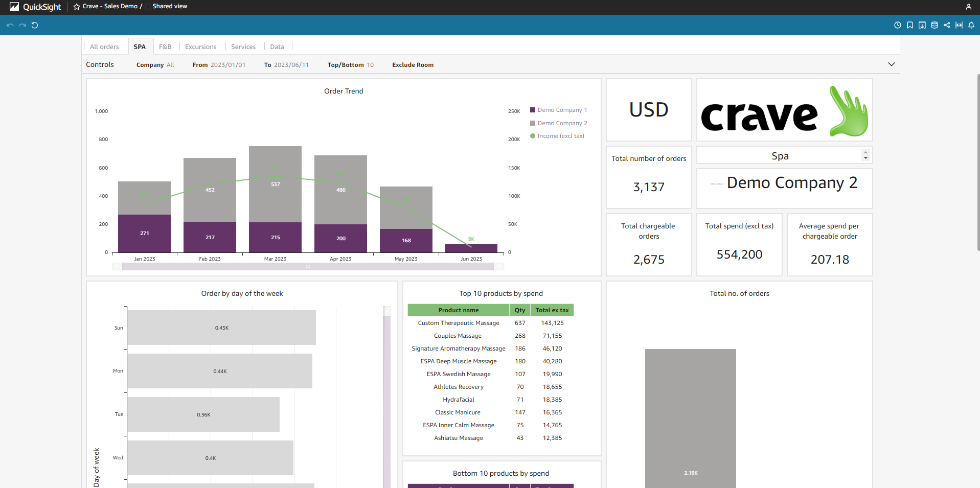Star the Crave - Sales Demo dashboard
The height and width of the screenshot is (488, 980).
[77, 7]
